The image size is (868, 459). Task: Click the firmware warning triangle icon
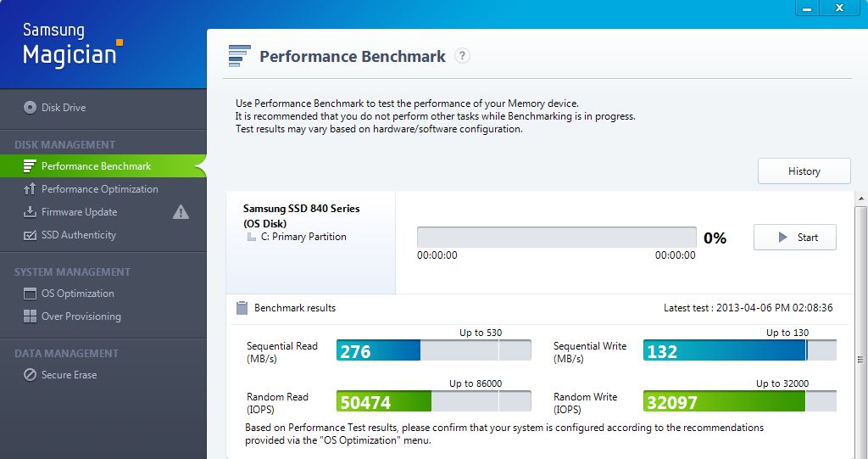[x=181, y=212]
